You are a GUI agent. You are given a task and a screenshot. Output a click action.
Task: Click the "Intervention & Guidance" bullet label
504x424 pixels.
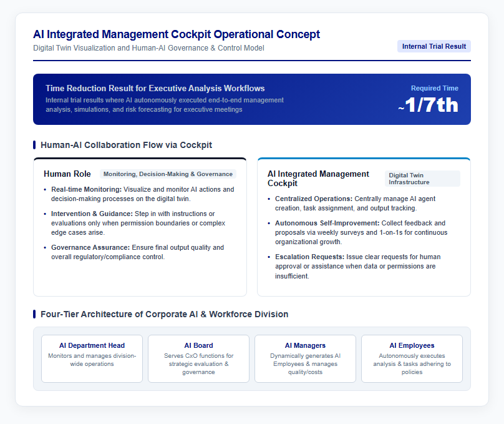click(92, 214)
